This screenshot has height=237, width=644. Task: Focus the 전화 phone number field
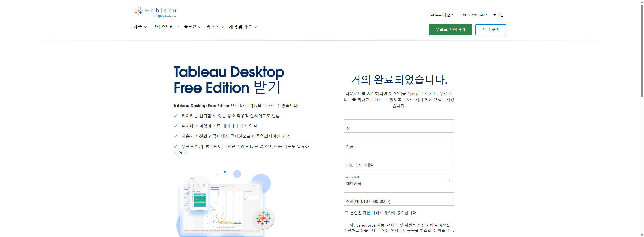point(399,199)
